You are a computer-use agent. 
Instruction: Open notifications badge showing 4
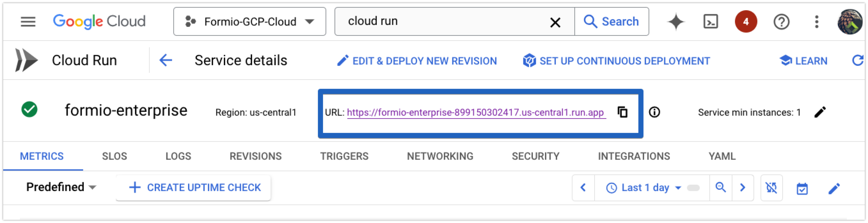click(746, 21)
